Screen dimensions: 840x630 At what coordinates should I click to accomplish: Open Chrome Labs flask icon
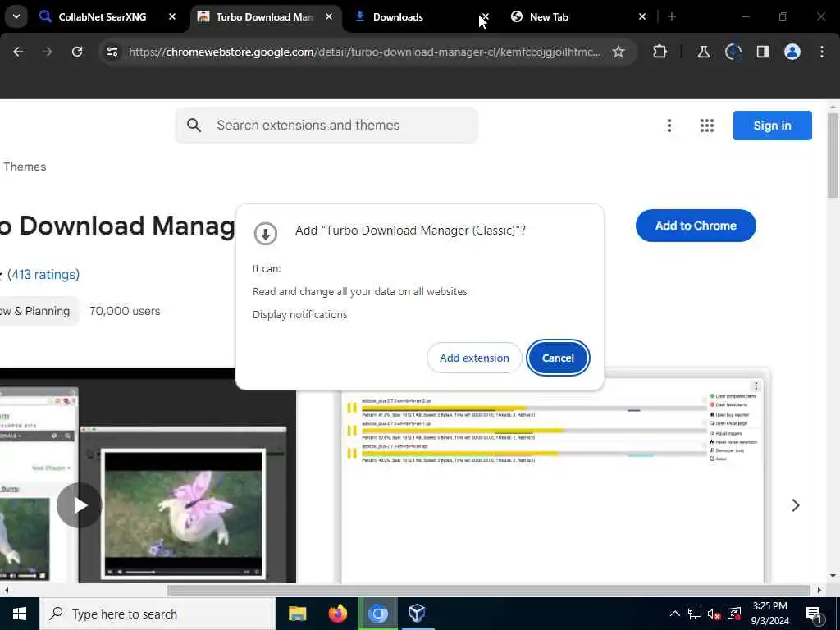pos(703,52)
